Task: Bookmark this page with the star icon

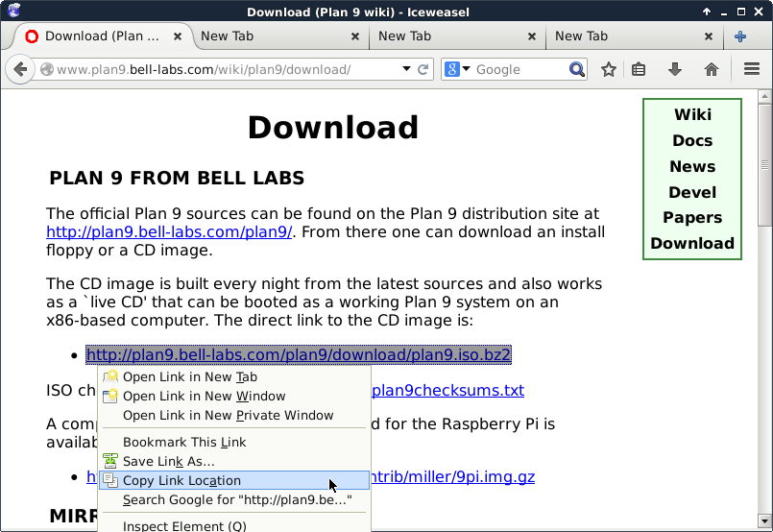Action: tap(608, 69)
